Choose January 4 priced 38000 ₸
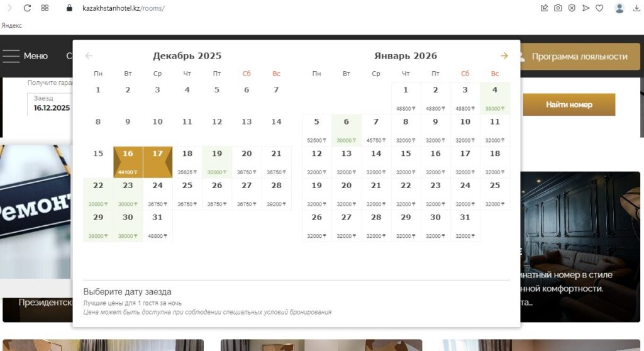644x351 pixels. pos(495,97)
